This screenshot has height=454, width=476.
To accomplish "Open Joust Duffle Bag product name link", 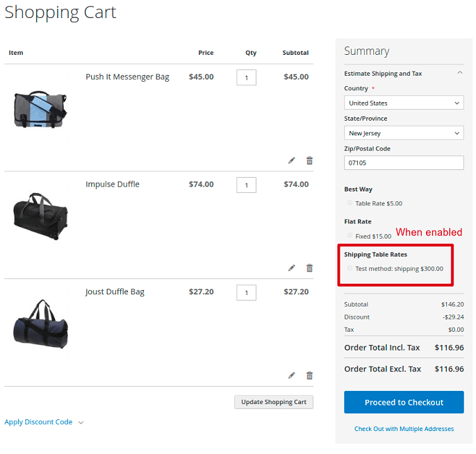I will click(x=115, y=292).
